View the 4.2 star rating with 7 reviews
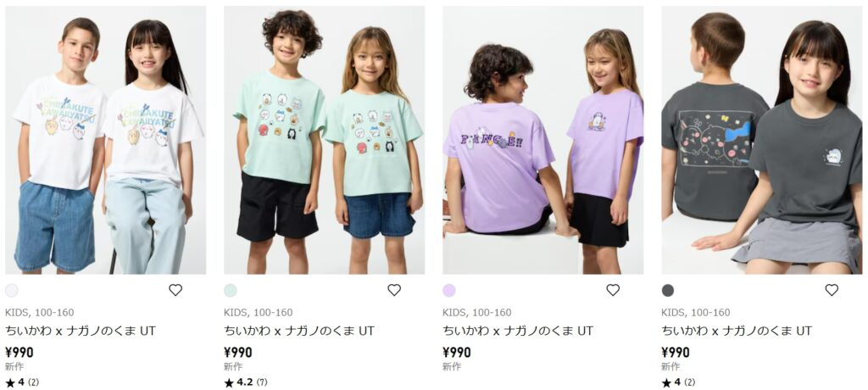The height and width of the screenshot is (390, 868). 245,382
